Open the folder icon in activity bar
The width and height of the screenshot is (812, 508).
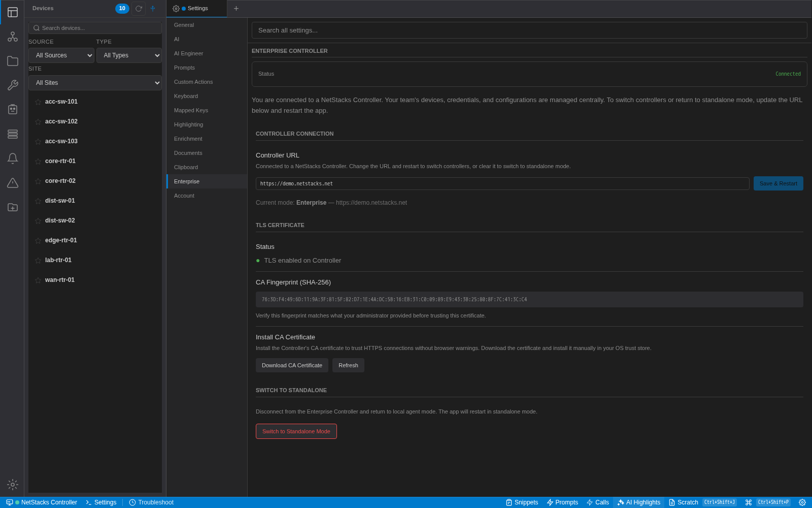[x=13, y=61]
